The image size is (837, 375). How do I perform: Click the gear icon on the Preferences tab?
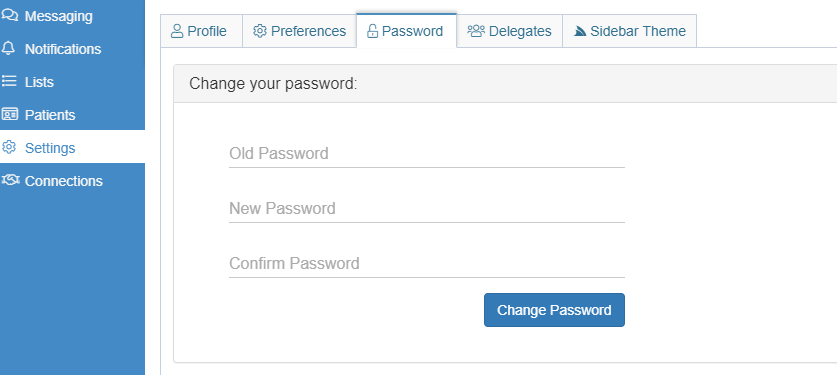[x=259, y=31]
